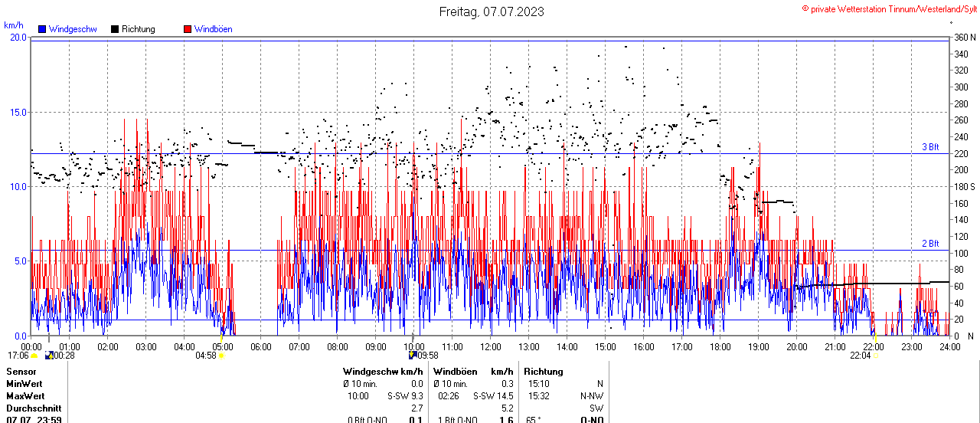This screenshot has height=423, width=980.
Task: Click the Durchschnitt row label
Action: (33, 408)
